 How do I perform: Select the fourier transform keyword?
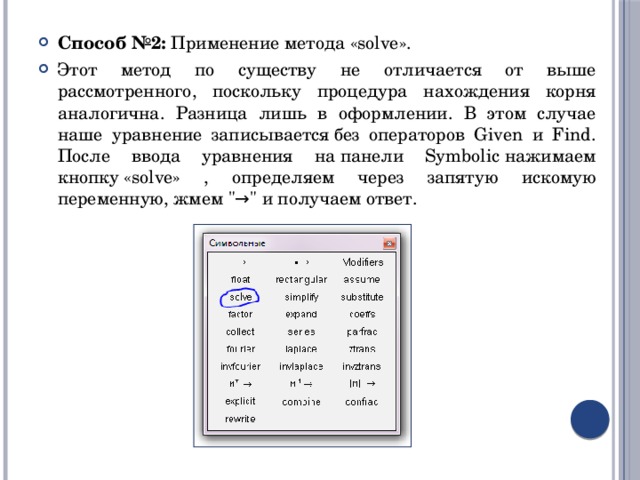(x=240, y=349)
